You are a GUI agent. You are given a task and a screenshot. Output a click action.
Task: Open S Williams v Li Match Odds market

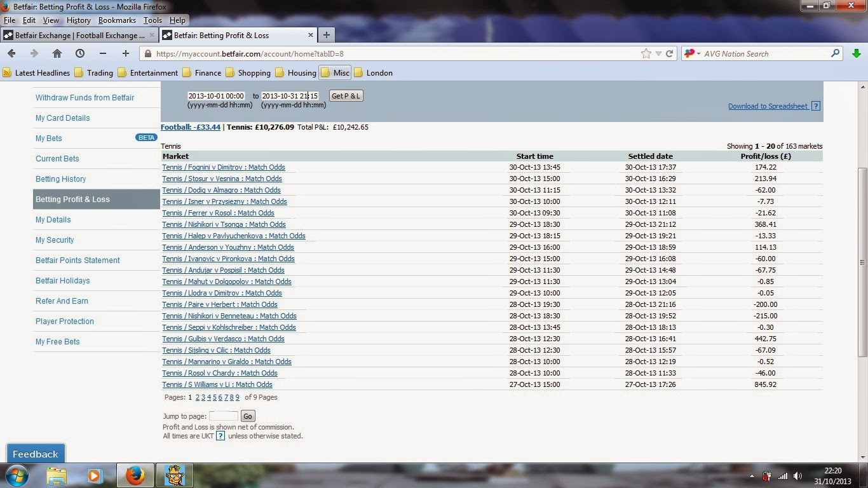(x=217, y=384)
